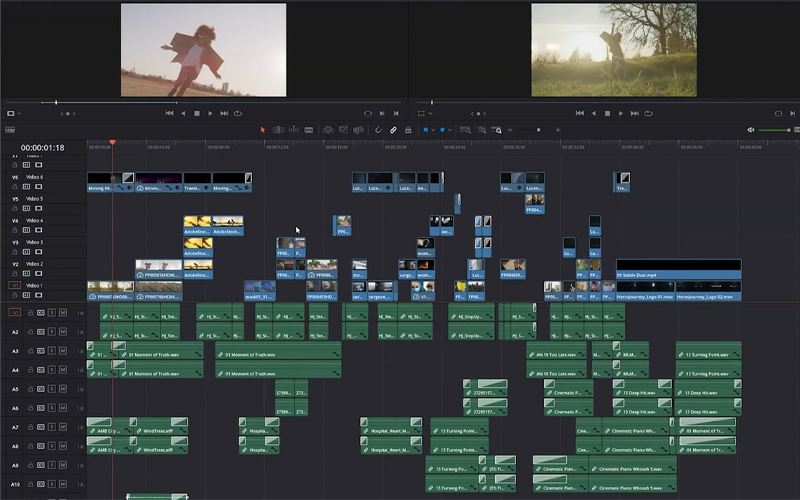Screen dimensions: 800x500
Task: Lock audio track A5
Action: [30, 389]
